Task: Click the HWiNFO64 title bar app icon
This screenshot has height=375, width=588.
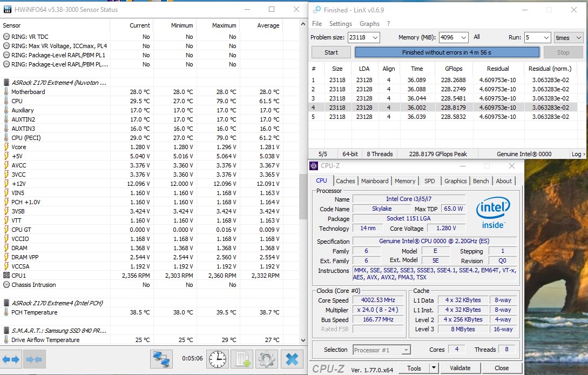Action: pyautogui.click(x=7, y=10)
